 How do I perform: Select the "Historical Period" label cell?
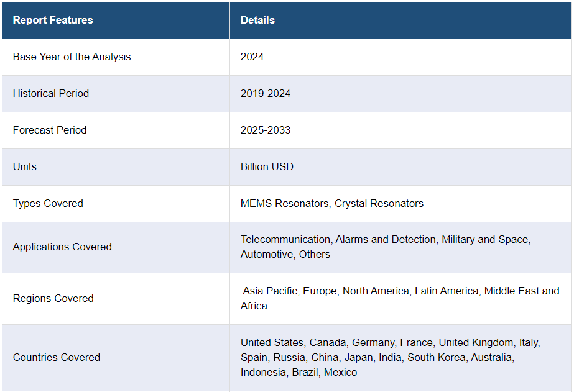(51, 94)
